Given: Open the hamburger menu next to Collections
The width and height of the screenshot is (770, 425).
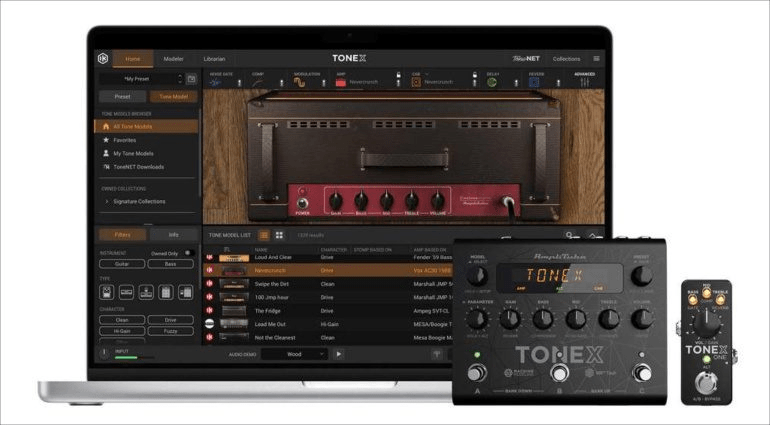Looking at the screenshot, I should [x=597, y=59].
